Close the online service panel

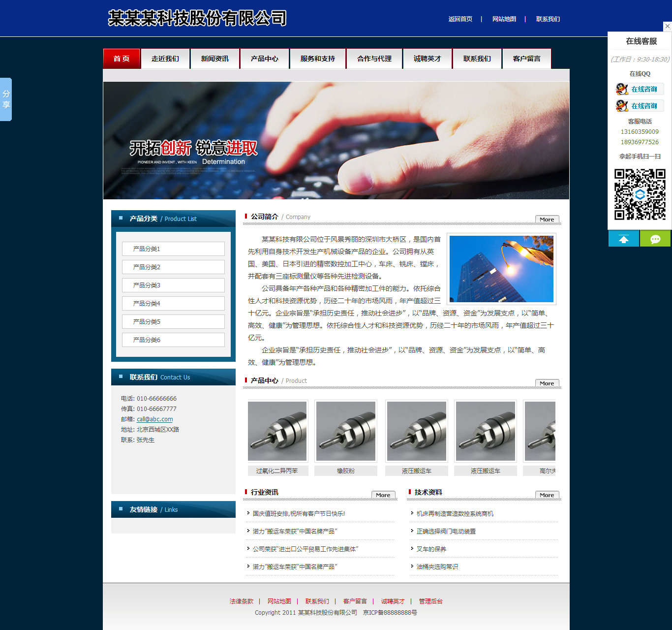tap(667, 26)
